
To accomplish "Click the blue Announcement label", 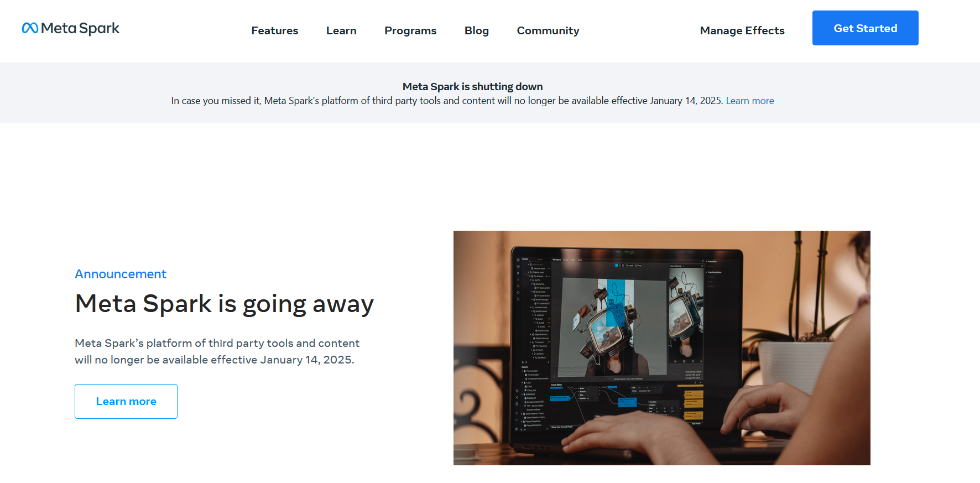I will [x=121, y=274].
